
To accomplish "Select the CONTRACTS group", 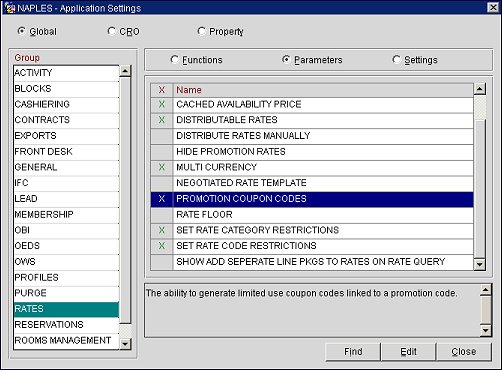I will [x=66, y=120].
